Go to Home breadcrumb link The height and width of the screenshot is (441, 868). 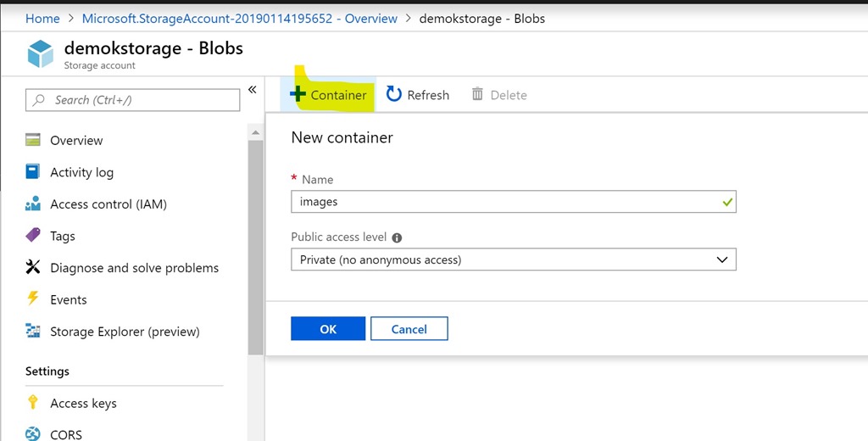42,19
